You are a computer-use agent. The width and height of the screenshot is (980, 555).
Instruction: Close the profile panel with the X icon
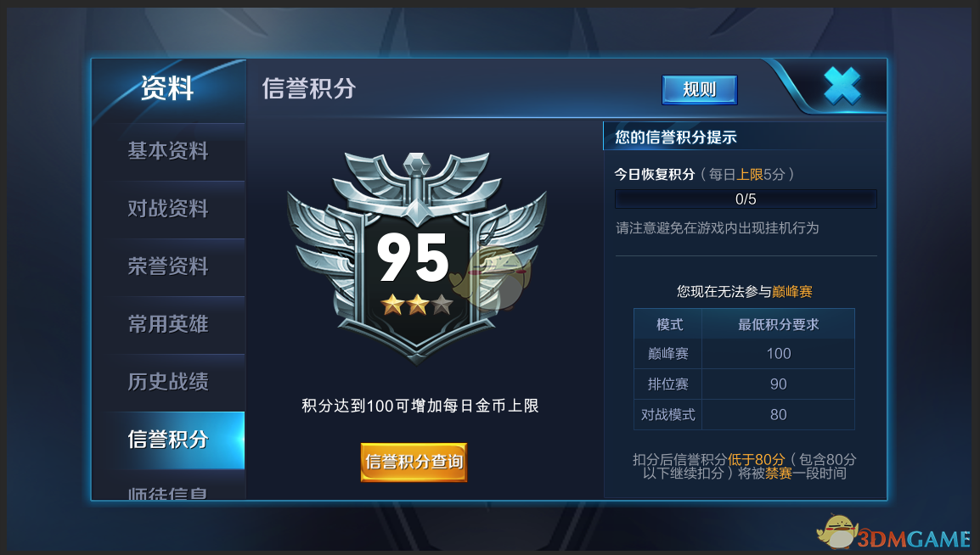click(842, 87)
